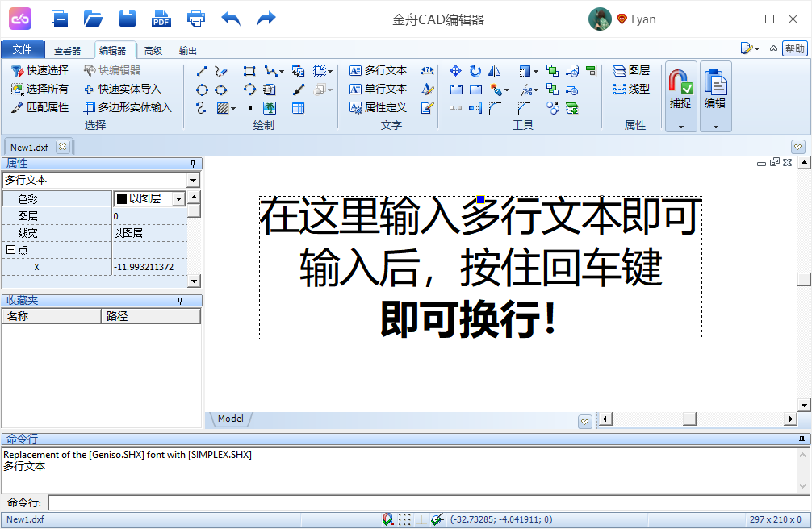Screen dimensions: 812x529
Task: Toggle grid display in status bar
Action: click(x=404, y=519)
